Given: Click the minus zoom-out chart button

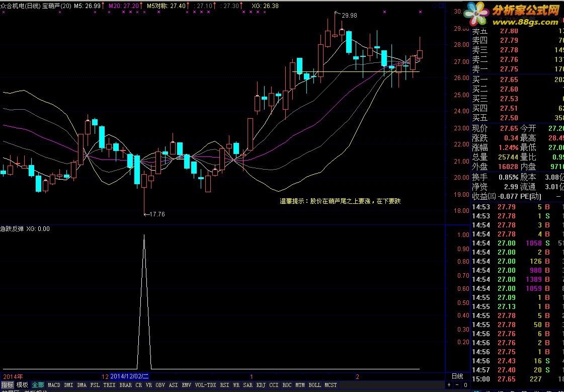Looking at the screenshot, I should (457, 385).
